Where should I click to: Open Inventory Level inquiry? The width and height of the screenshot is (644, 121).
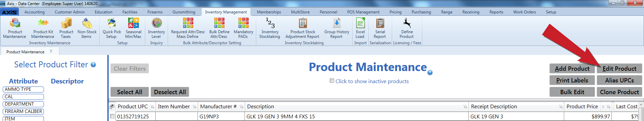coord(156,28)
